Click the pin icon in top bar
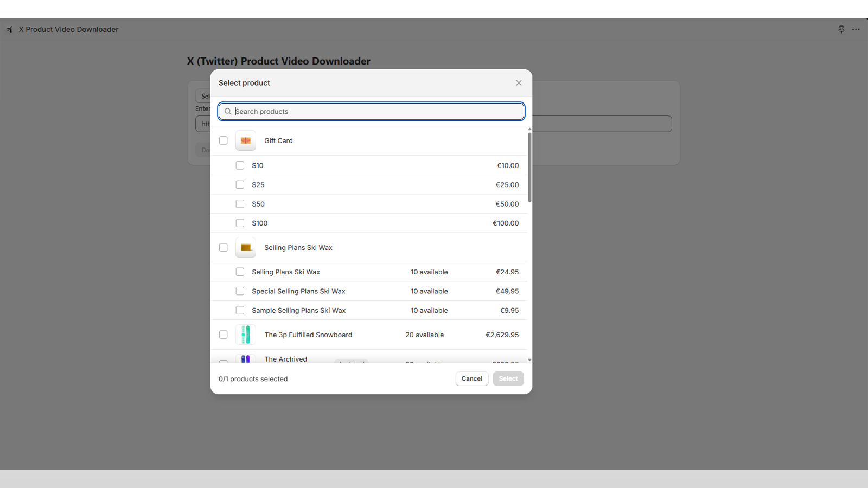 point(841,29)
